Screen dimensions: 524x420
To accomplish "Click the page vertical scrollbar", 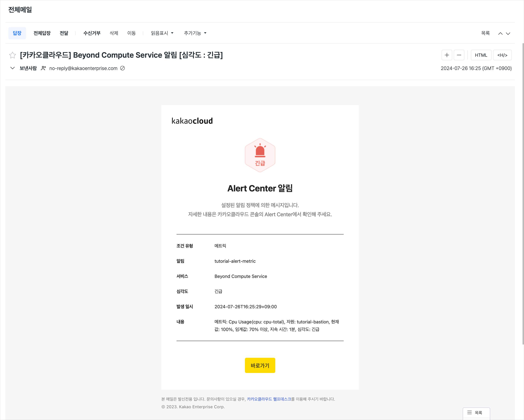I will (x=523, y=194).
